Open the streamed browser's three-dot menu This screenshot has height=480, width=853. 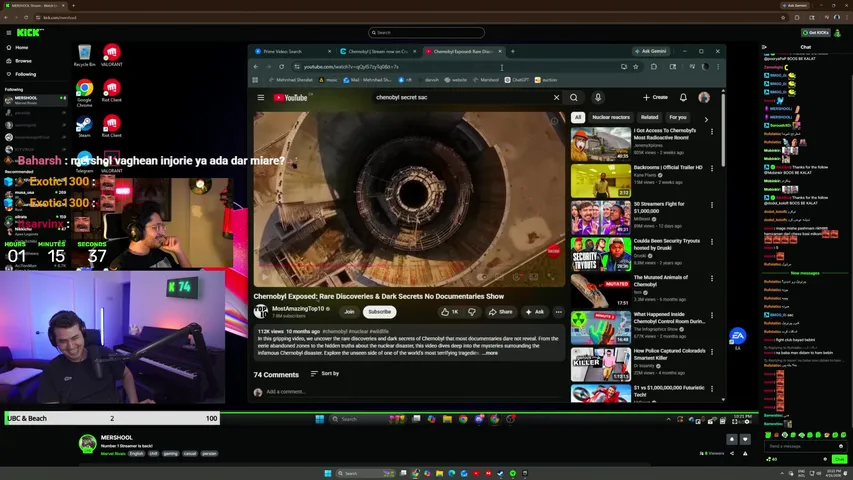click(x=718, y=66)
